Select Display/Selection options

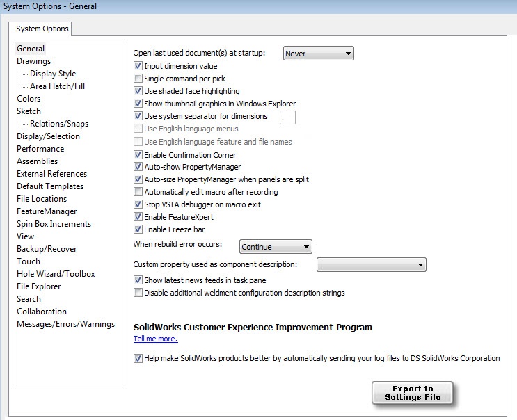coord(49,136)
